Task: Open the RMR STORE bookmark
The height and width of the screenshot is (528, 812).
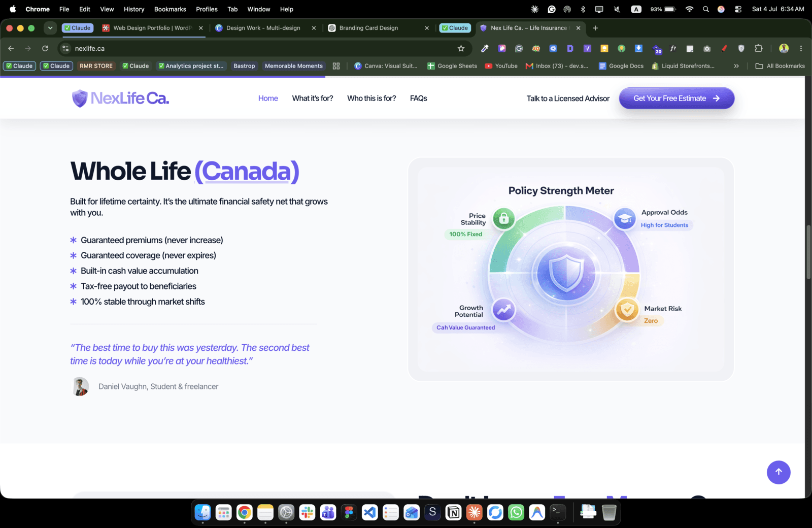Action: click(x=96, y=66)
